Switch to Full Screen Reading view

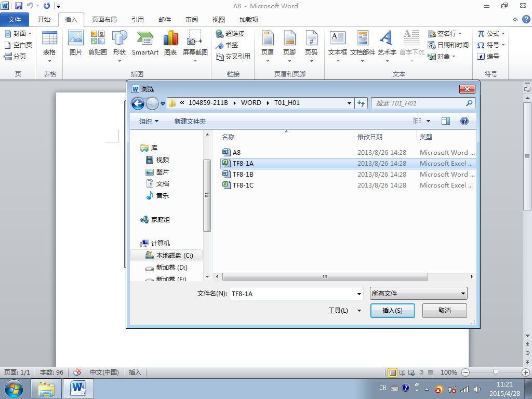(x=402, y=373)
